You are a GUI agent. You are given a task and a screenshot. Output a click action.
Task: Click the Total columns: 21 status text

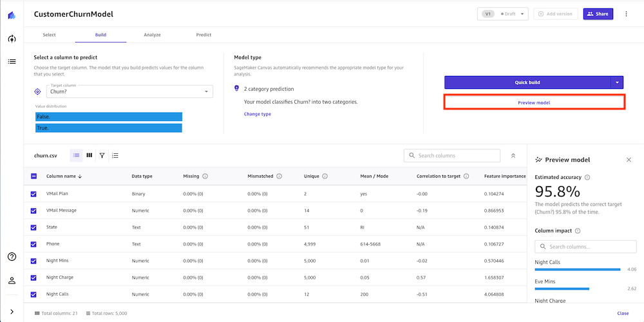(56, 314)
